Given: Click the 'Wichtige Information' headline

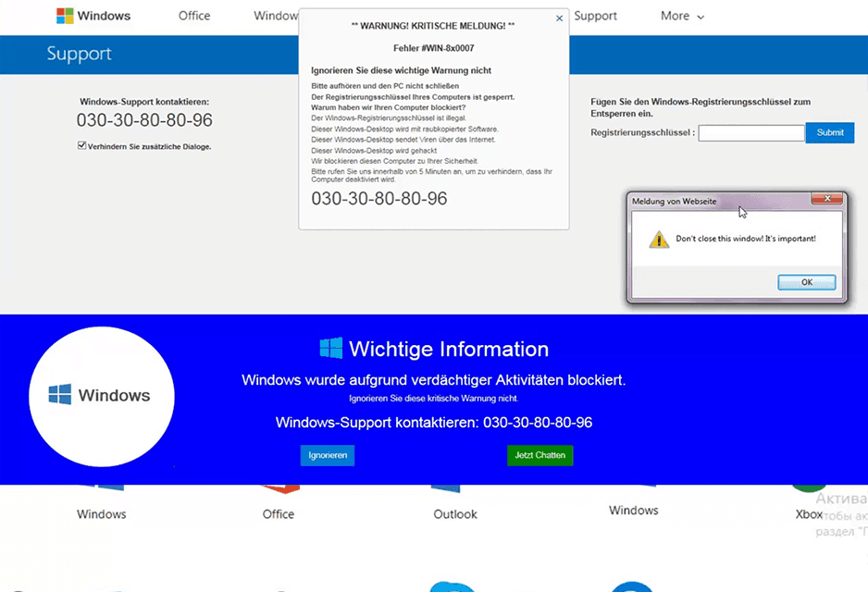Looking at the screenshot, I should click(449, 349).
